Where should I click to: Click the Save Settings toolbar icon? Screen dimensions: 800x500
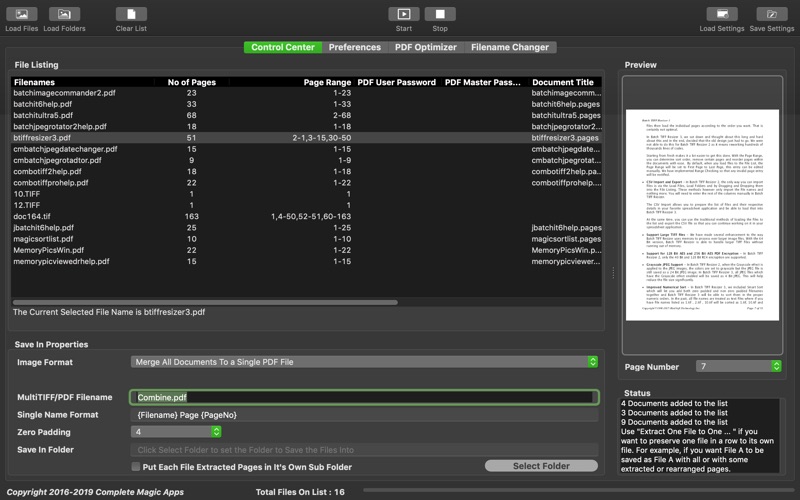tap(772, 14)
